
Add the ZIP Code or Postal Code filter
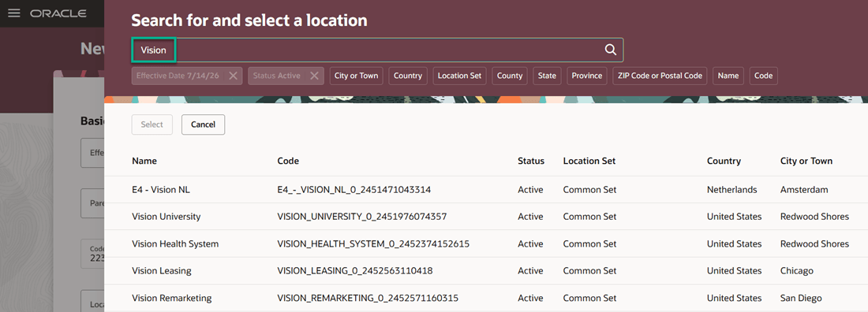660,76
